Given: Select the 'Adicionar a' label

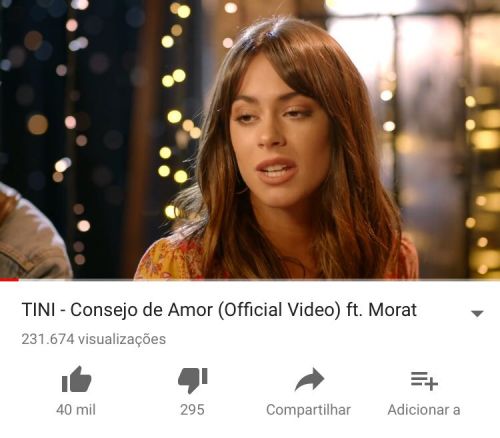Looking at the screenshot, I should 424,410.
